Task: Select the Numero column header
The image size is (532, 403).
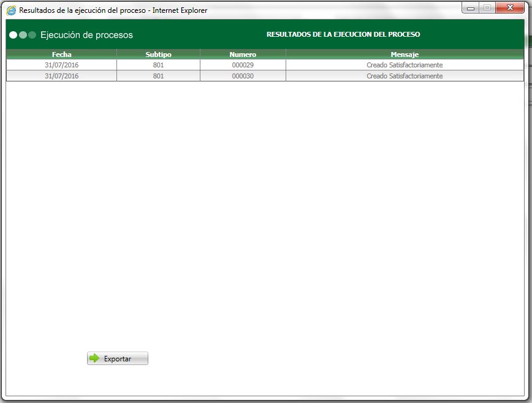Action: coord(243,55)
